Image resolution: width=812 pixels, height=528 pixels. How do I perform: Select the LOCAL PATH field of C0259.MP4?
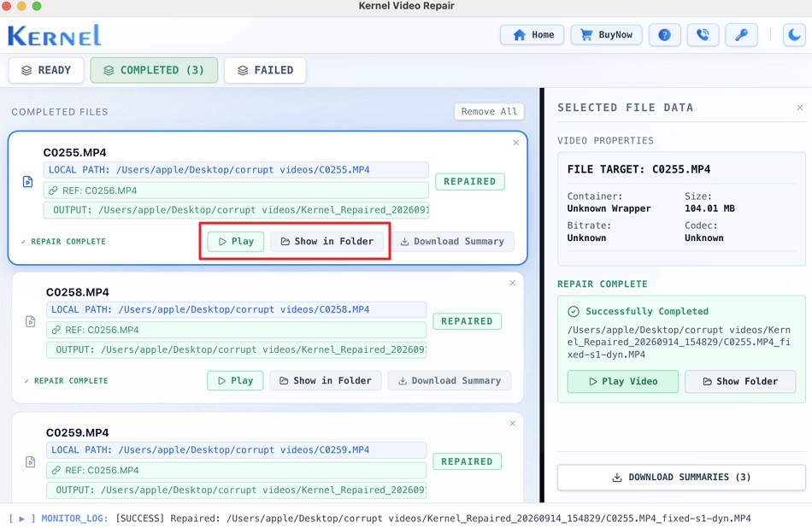coord(236,450)
